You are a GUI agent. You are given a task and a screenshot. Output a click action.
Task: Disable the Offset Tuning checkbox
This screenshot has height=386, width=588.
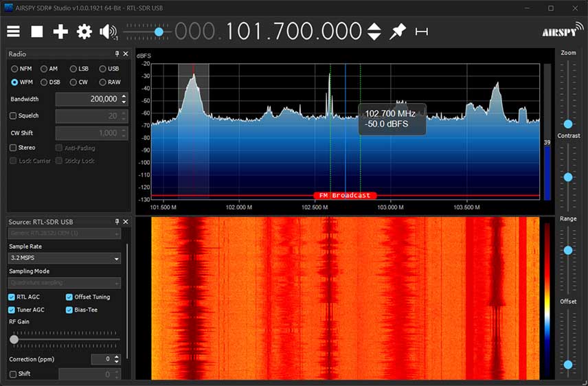[x=69, y=297]
